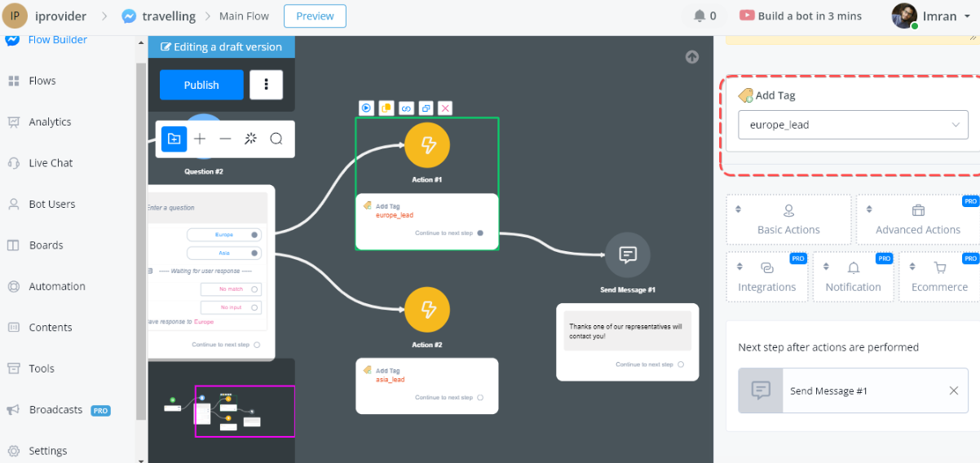Screen dimensions: 980x463
Task: Click the yellow copy icon above Action #1
Action: coord(386,108)
